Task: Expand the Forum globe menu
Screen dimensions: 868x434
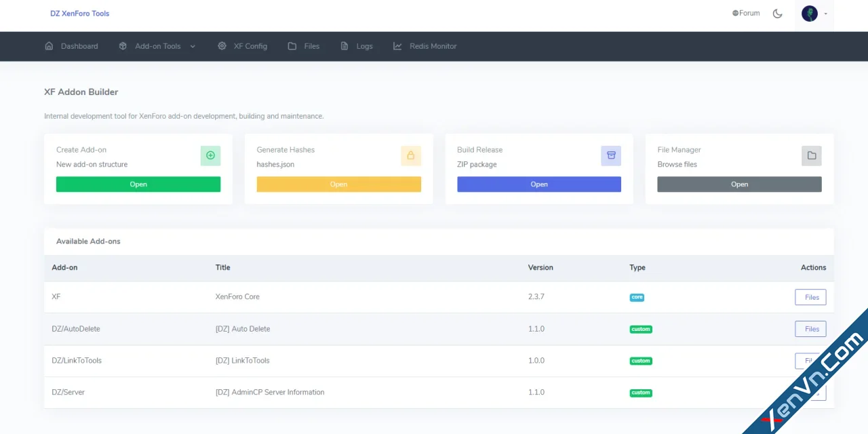Action: [x=745, y=13]
